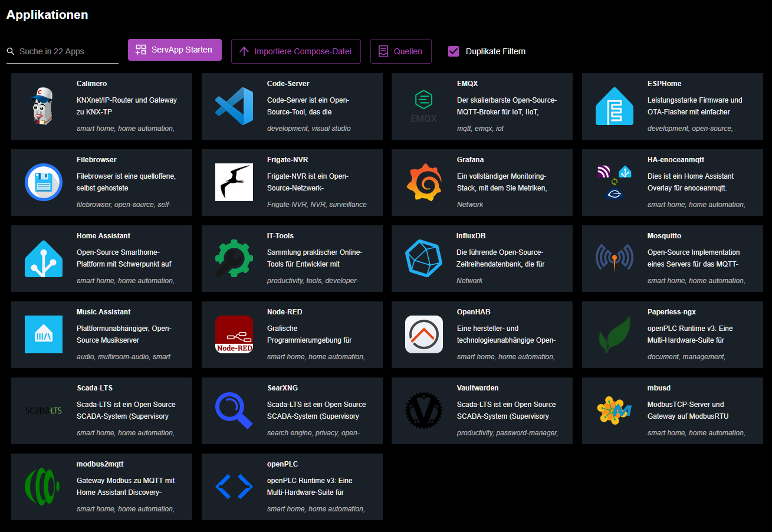Image resolution: width=772 pixels, height=532 pixels.
Task: Click the Music Assistant blue square icon
Action: pyautogui.click(x=44, y=334)
